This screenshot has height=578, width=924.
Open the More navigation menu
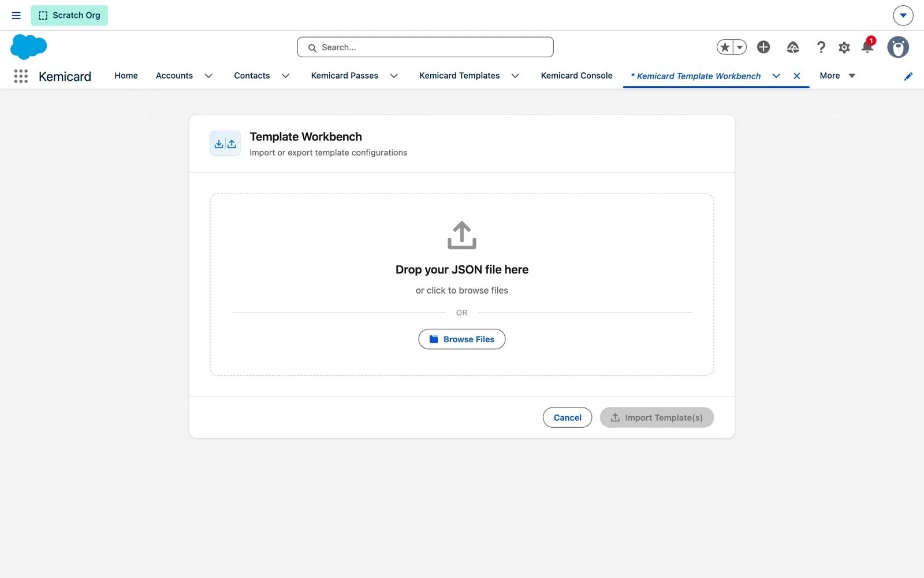pos(837,76)
